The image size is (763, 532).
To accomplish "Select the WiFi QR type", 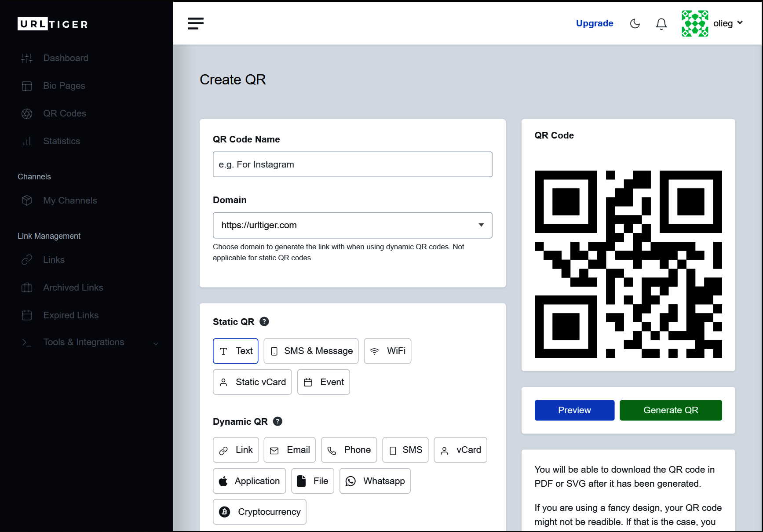I will pos(387,351).
